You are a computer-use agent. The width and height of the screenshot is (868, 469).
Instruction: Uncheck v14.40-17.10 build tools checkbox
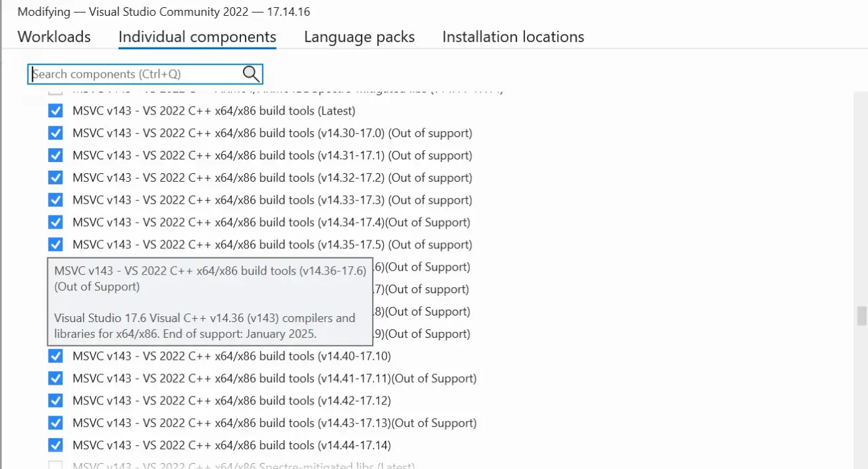(x=55, y=356)
